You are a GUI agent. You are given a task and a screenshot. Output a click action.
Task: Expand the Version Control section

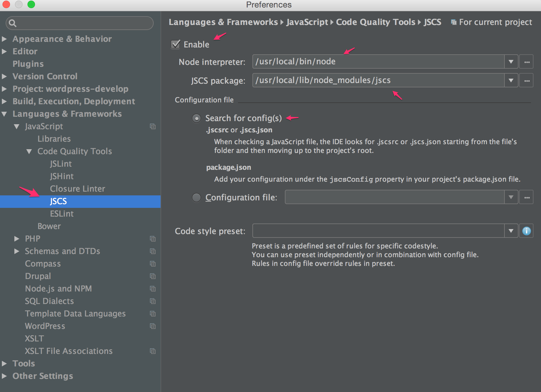(x=4, y=76)
